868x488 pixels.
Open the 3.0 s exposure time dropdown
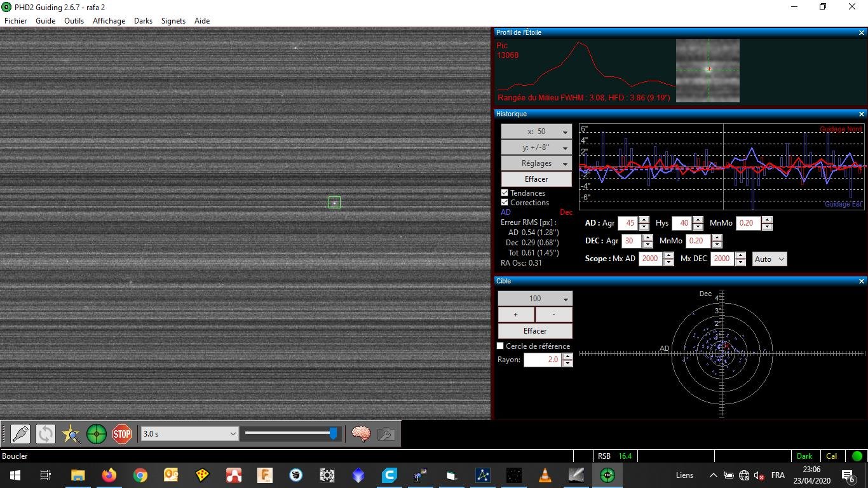click(189, 433)
